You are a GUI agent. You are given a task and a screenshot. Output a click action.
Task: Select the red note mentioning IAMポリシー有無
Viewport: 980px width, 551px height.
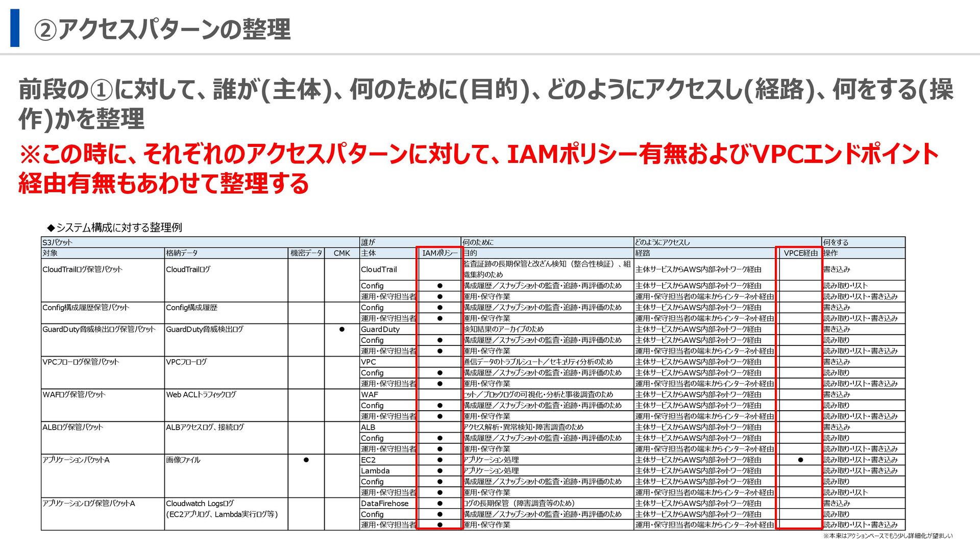478,169
